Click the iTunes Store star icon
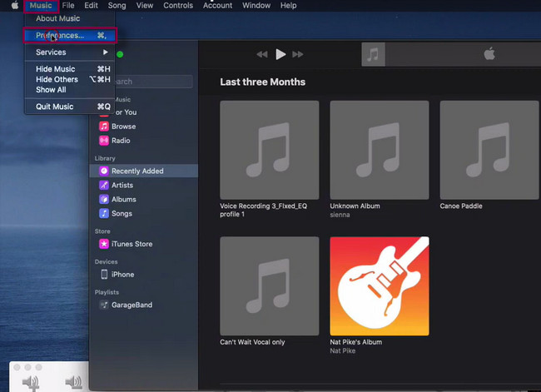The image size is (541, 392). 104,244
